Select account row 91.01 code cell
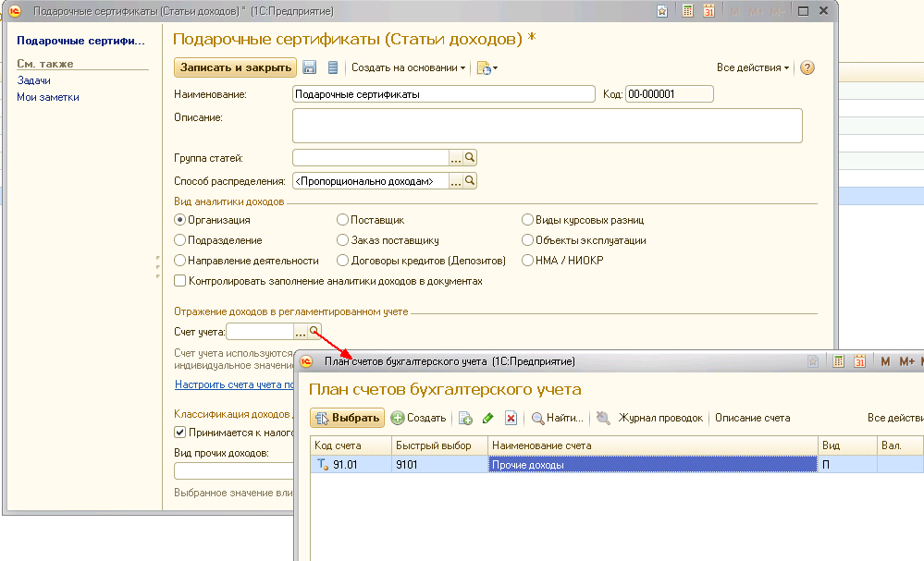 (x=351, y=465)
